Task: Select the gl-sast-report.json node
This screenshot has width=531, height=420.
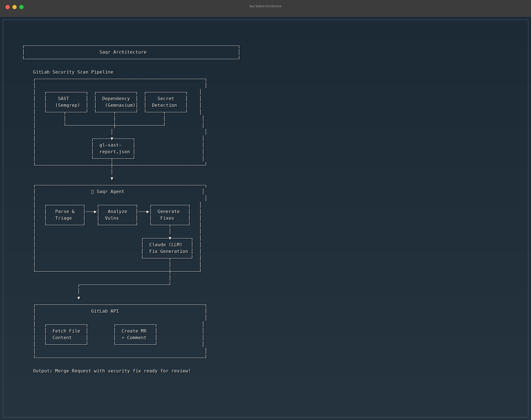Action: pyautogui.click(x=113, y=149)
